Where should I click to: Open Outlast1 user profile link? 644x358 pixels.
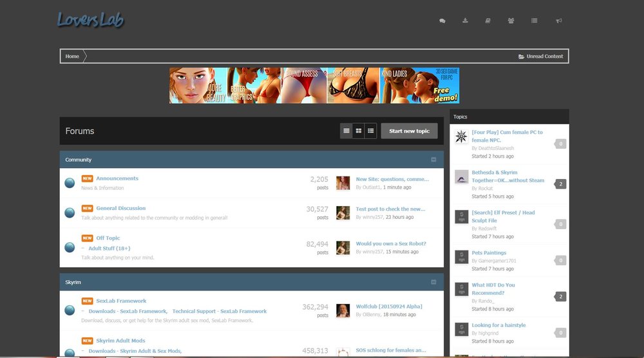click(372, 187)
